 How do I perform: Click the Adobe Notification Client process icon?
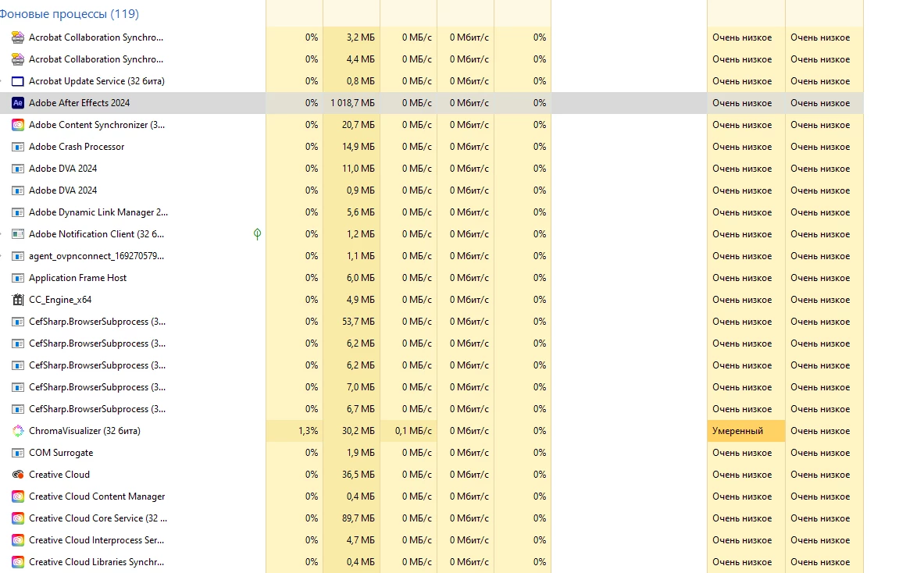18,233
